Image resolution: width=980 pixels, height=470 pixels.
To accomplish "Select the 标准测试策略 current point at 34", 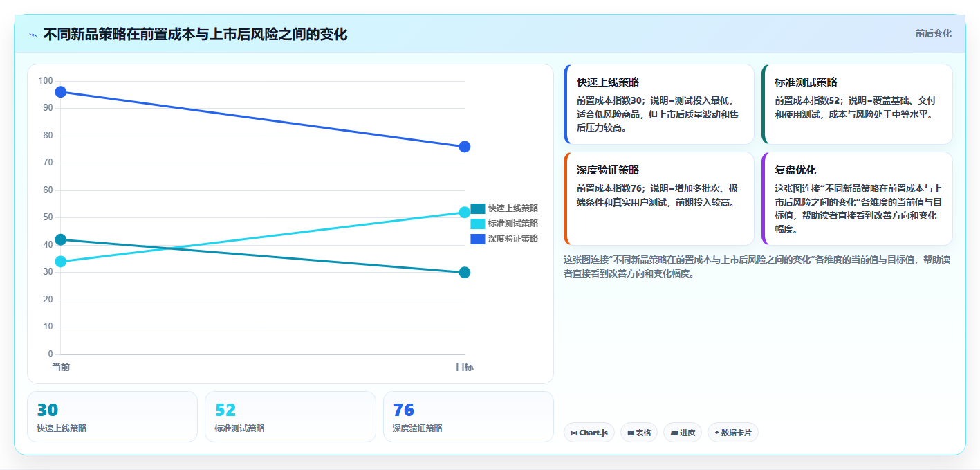I will coord(61,262).
